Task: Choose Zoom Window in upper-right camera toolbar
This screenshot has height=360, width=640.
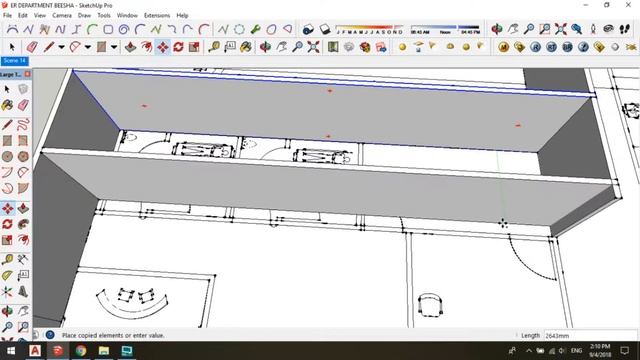Action: [544, 29]
